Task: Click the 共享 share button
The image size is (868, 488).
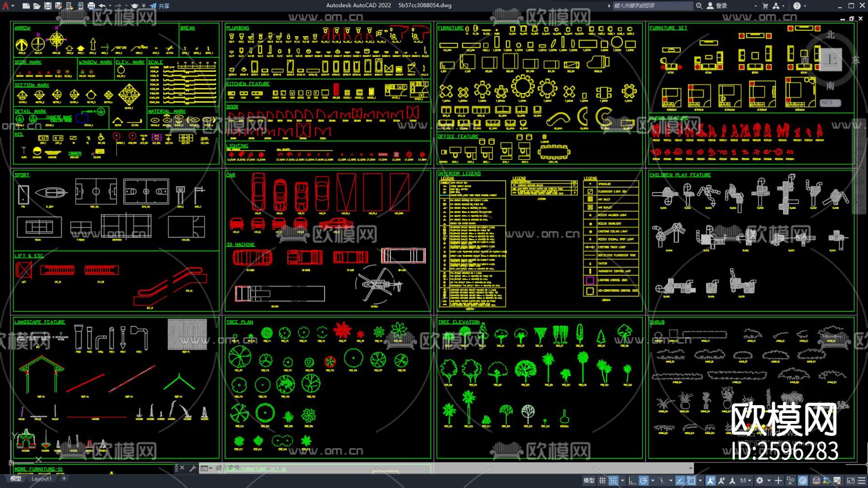Action: tap(160, 6)
